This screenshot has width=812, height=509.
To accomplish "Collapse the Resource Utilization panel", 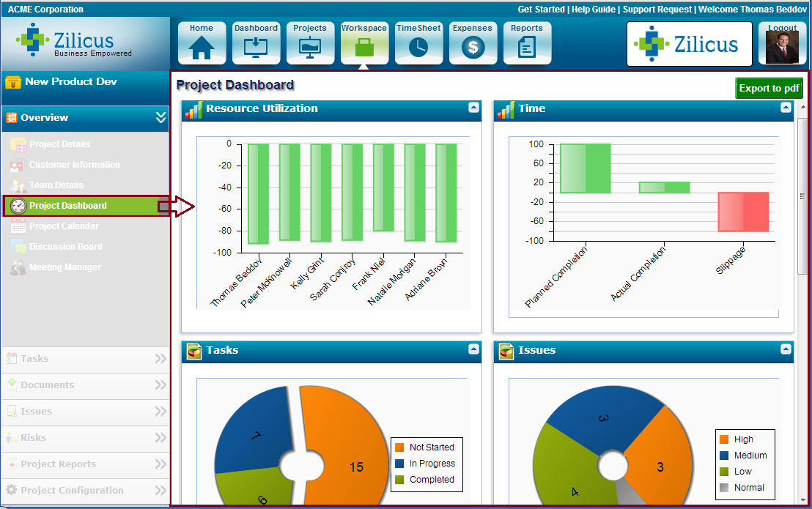I will tap(473, 108).
